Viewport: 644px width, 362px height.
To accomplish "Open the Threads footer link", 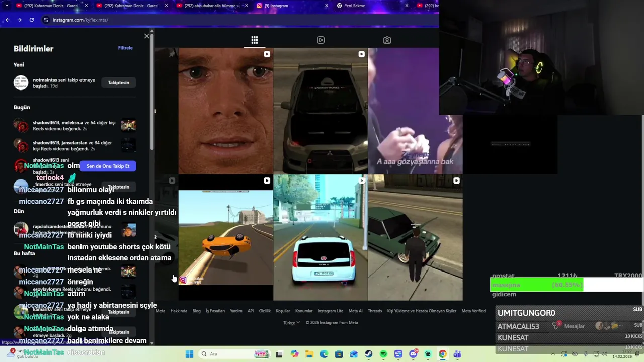I will (x=375, y=311).
